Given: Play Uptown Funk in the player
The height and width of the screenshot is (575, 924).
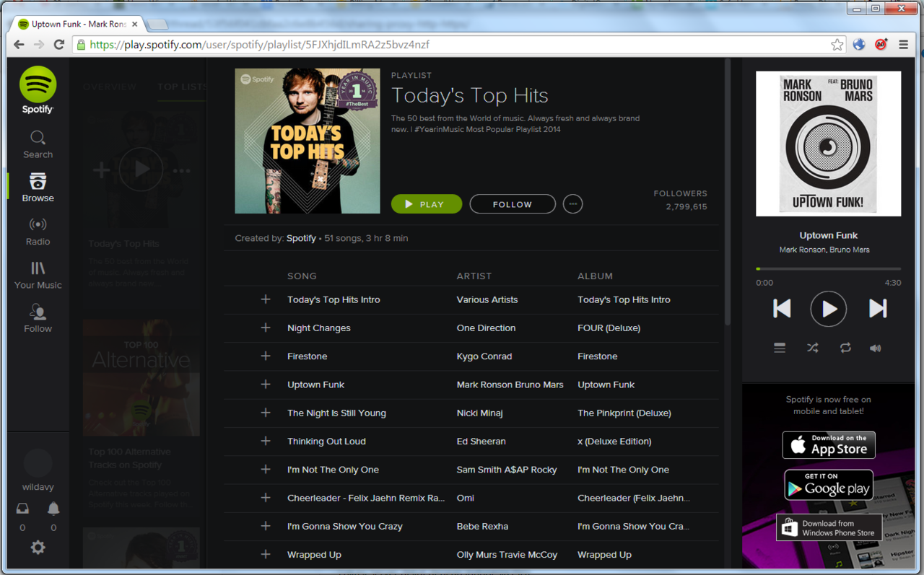Looking at the screenshot, I should click(828, 309).
